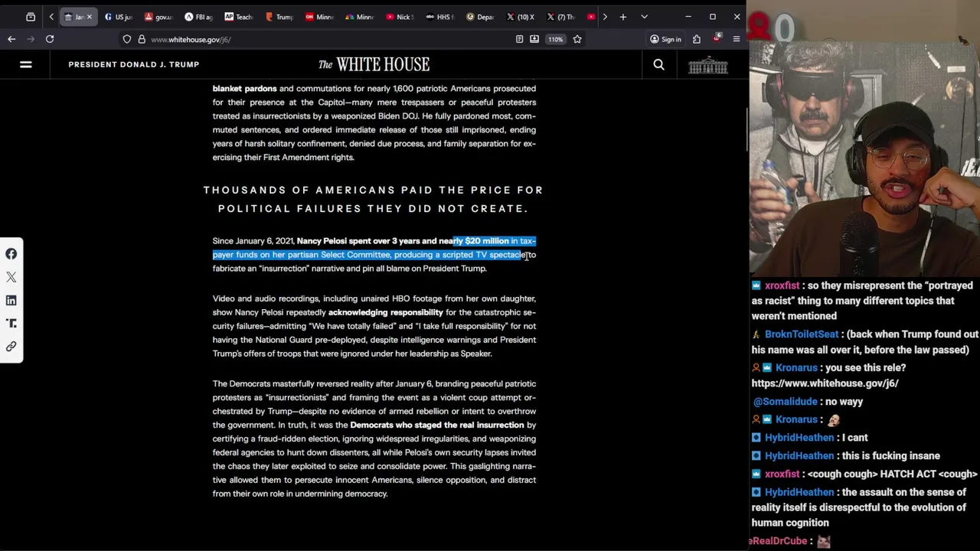Click 'acknowledging responsibility' bold text

click(385, 312)
